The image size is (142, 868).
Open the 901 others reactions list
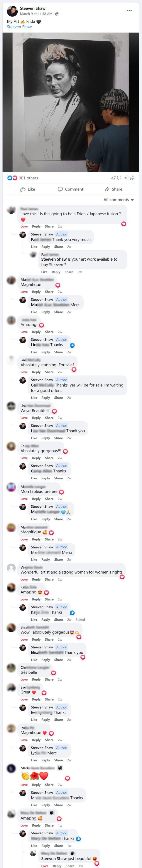[28, 178]
